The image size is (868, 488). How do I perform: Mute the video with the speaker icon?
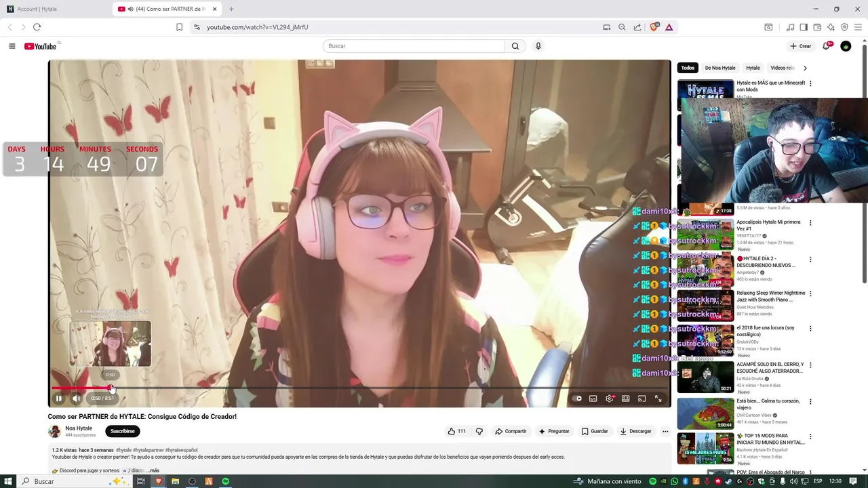77,399
